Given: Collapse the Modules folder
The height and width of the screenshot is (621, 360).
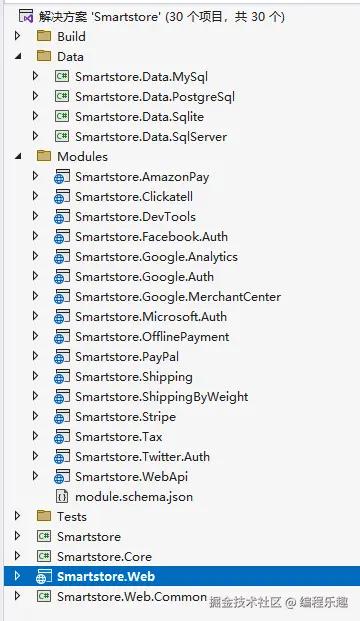Looking at the screenshot, I should pyautogui.click(x=18, y=156).
